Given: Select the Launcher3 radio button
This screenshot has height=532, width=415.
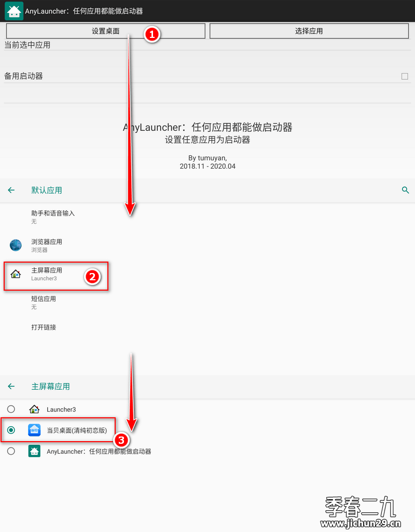Looking at the screenshot, I should point(11,409).
